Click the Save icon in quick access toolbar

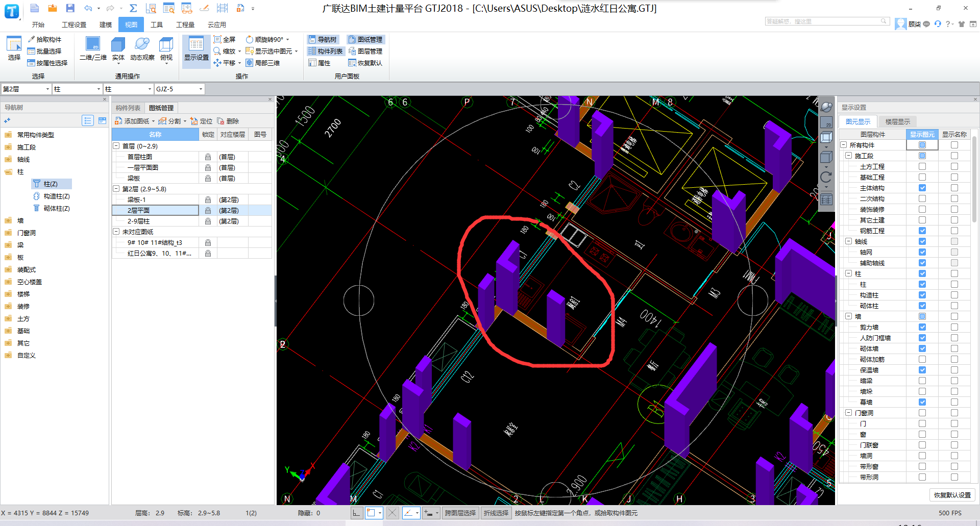(x=70, y=8)
